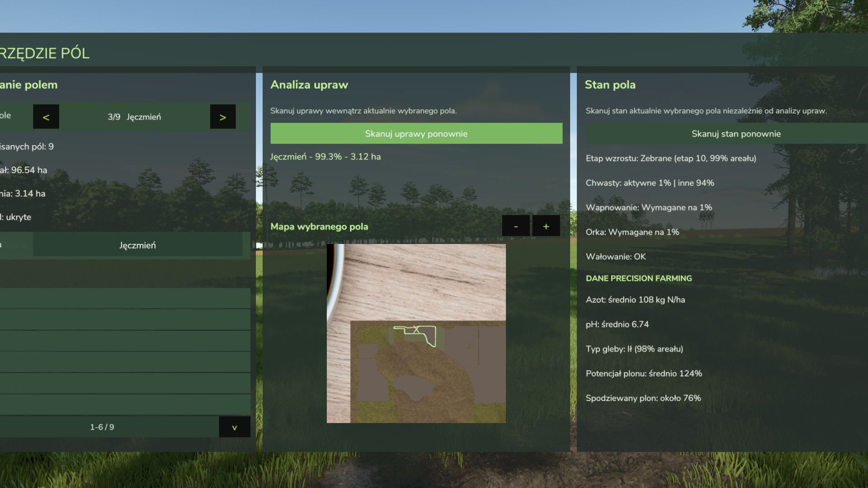Click Wałowanie: OK status line
The width and height of the screenshot is (868, 488).
(616, 257)
